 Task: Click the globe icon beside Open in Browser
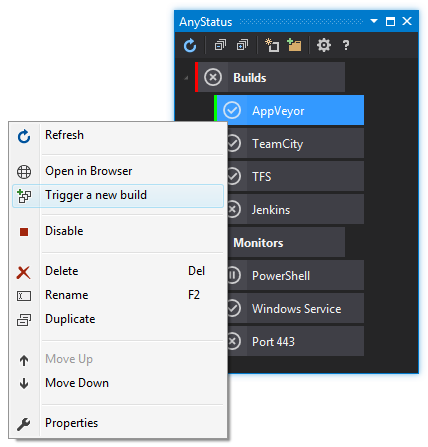[24, 172]
